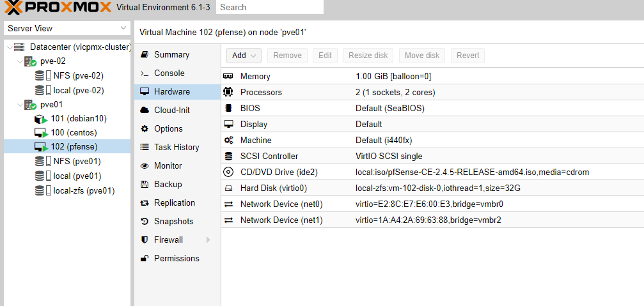This screenshot has width=644, height=306.
Task: Open the Replication tab
Action: [x=177, y=203]
